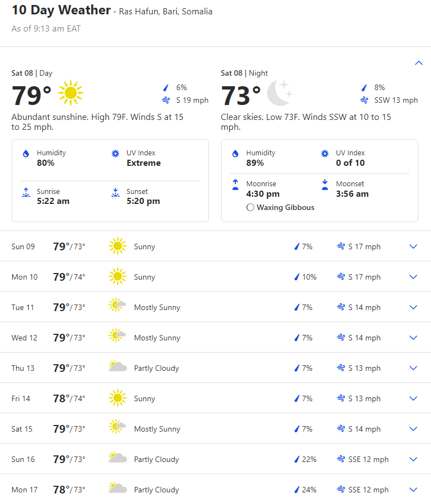
Task: Click the Moonrise icon in Night panel
Action: [x=235, y=185]
